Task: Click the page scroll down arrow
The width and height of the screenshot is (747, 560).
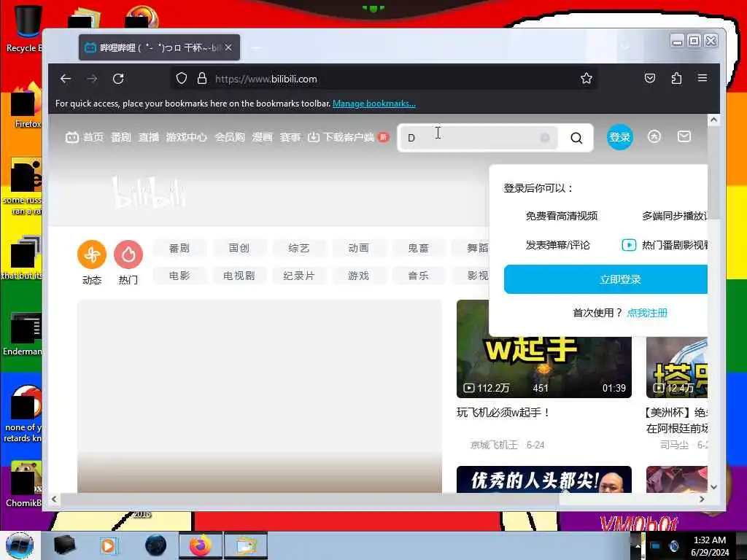Action: pyautogui.click(x=713, y=486)
